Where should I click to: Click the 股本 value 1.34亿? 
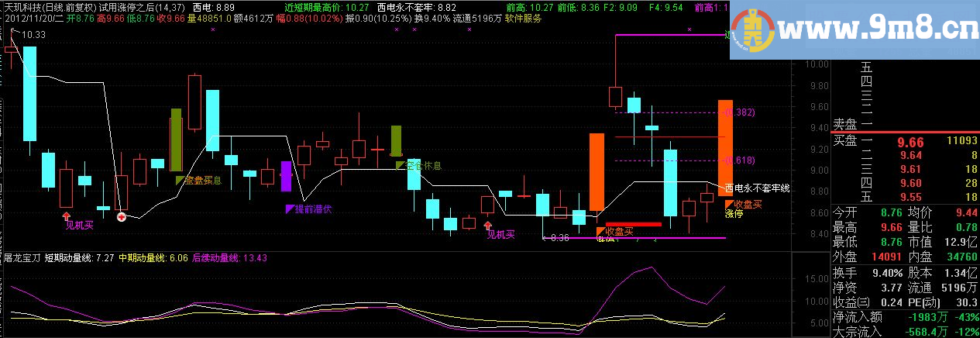click(961, 273)
